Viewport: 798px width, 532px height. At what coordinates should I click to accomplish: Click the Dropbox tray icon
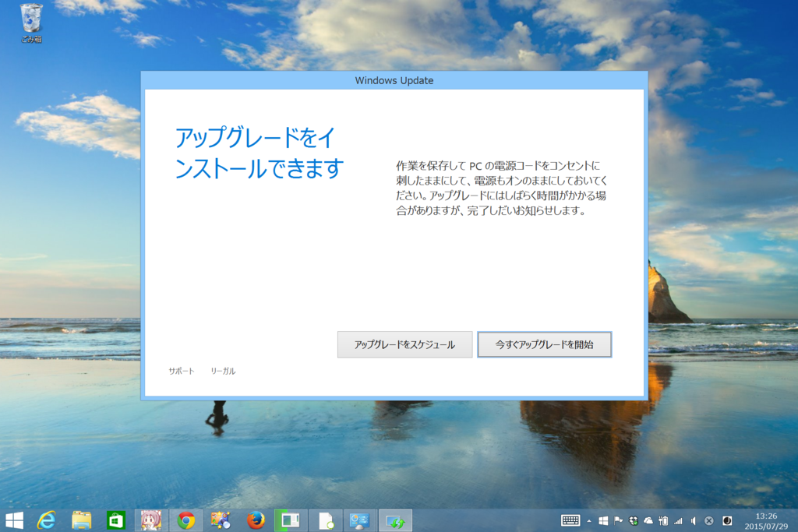tap(634, 521)
